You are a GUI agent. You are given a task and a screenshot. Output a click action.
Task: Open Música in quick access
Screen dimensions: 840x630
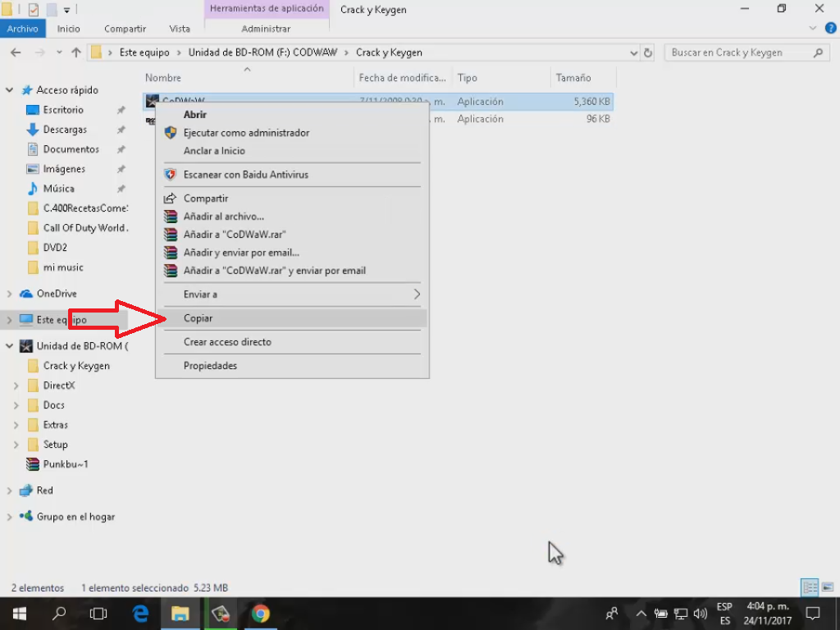[x=59, y=189]
